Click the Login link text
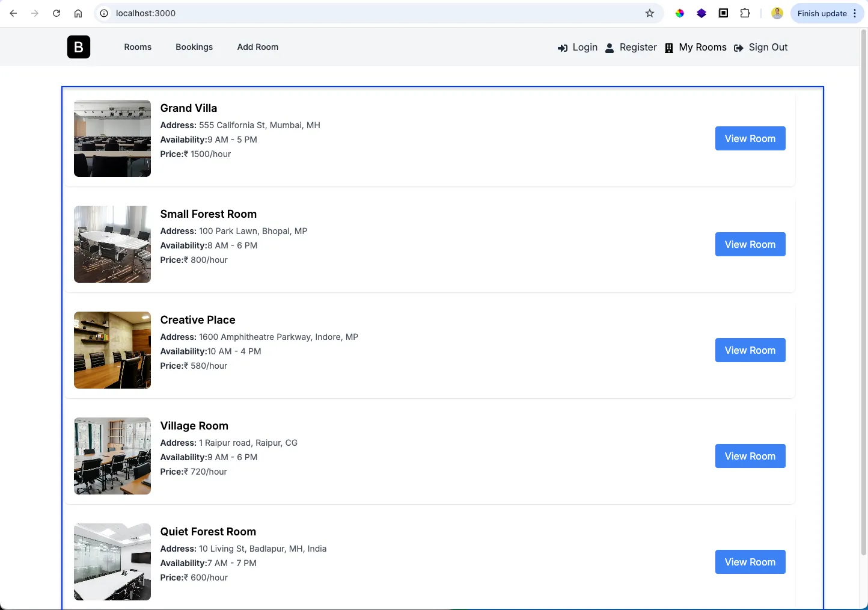 585,48
